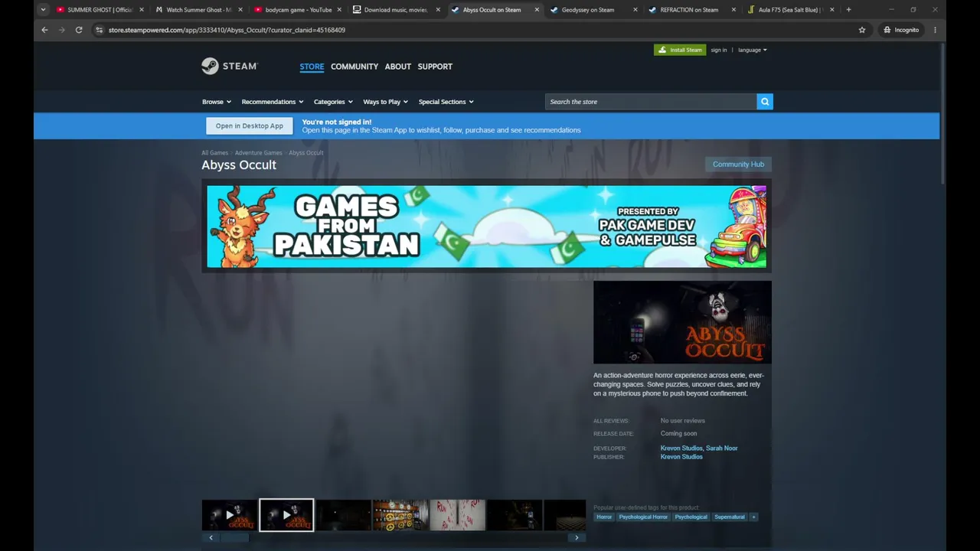Screen dimensions: 980x551
Task: Close the Geodyssey on Steam tab
Action: click(635, 10)
